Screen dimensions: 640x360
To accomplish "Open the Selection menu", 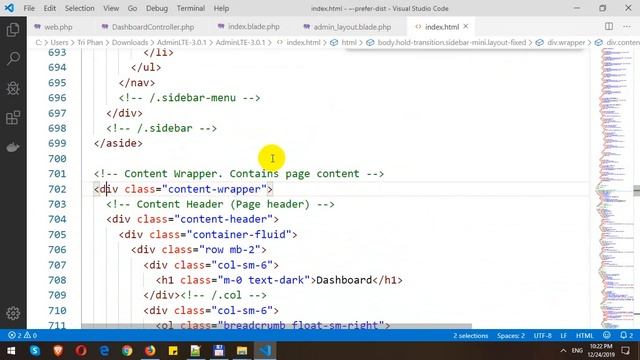I will (79, 8).
